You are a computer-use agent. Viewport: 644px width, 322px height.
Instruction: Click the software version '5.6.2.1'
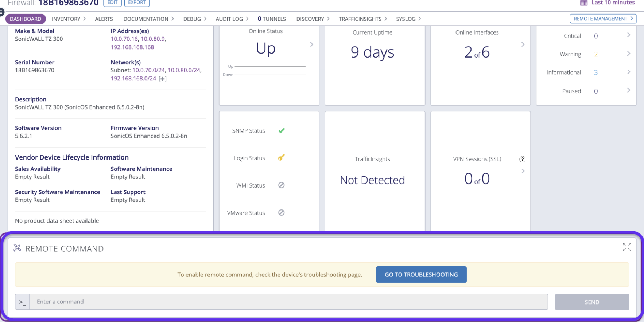(24, 136)
